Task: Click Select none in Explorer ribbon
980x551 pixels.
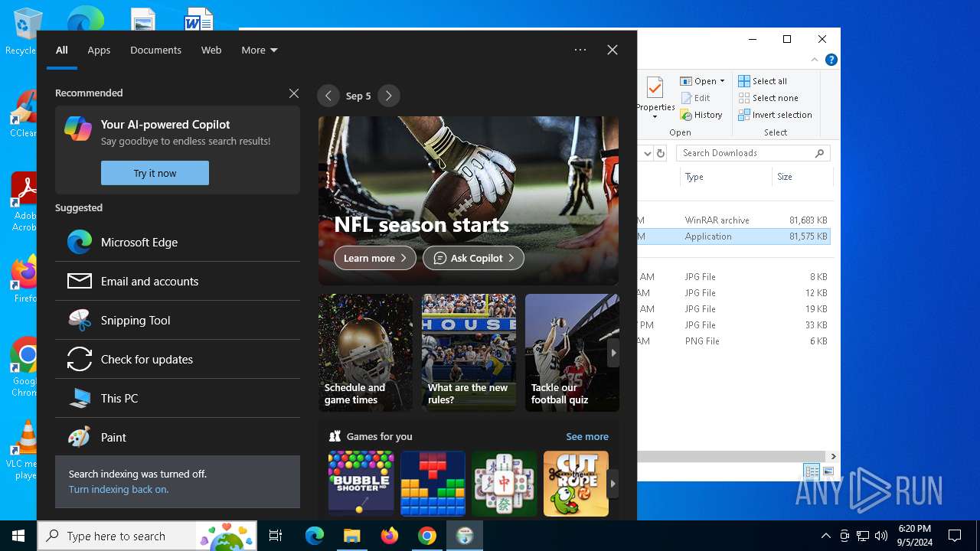Action: [769, 98]
